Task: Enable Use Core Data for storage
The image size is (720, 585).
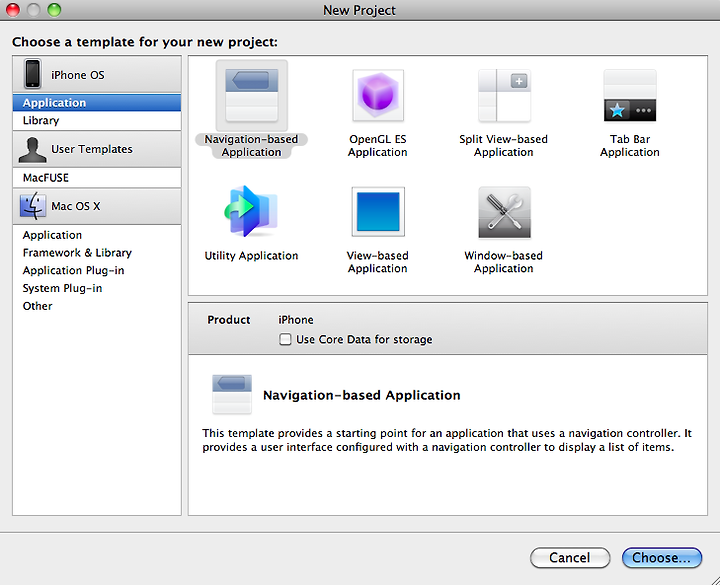Action: pyautogui.click(x=285, y=339)
